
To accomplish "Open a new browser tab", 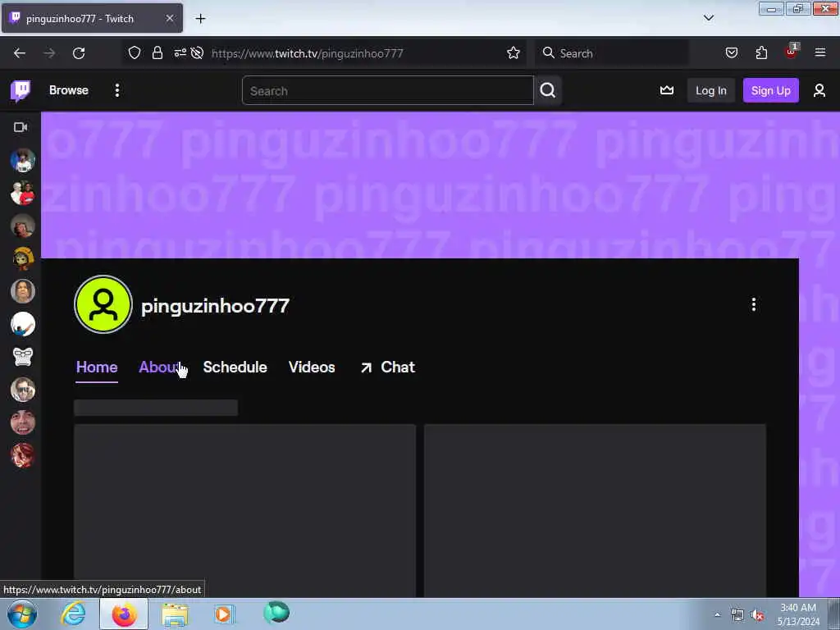I will click(200, 18).
